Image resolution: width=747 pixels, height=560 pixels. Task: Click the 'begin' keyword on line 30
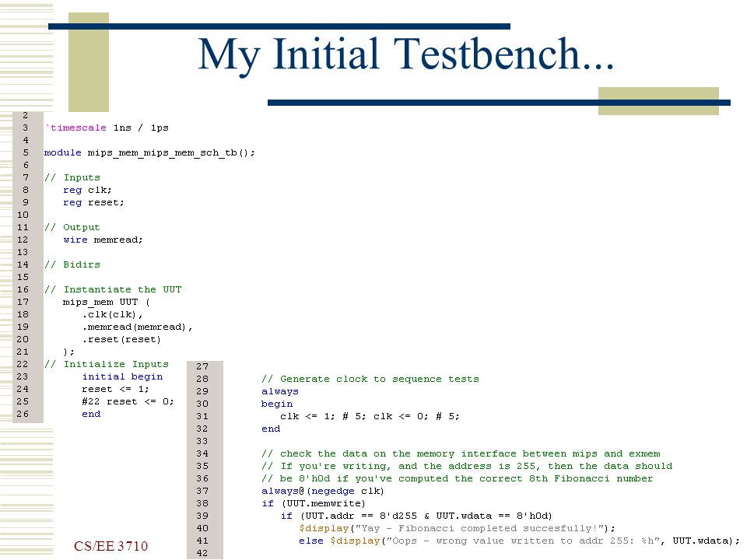277,404
